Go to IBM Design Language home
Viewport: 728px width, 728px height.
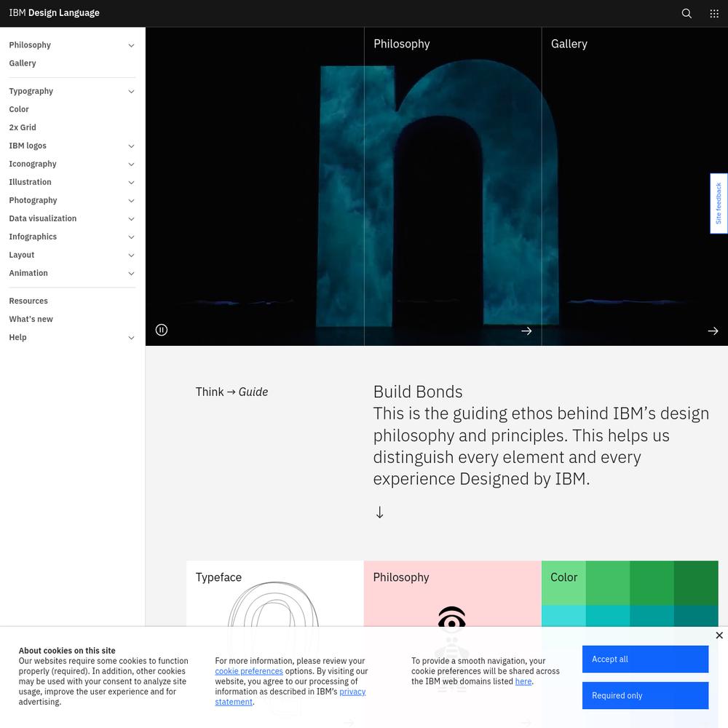55,13
